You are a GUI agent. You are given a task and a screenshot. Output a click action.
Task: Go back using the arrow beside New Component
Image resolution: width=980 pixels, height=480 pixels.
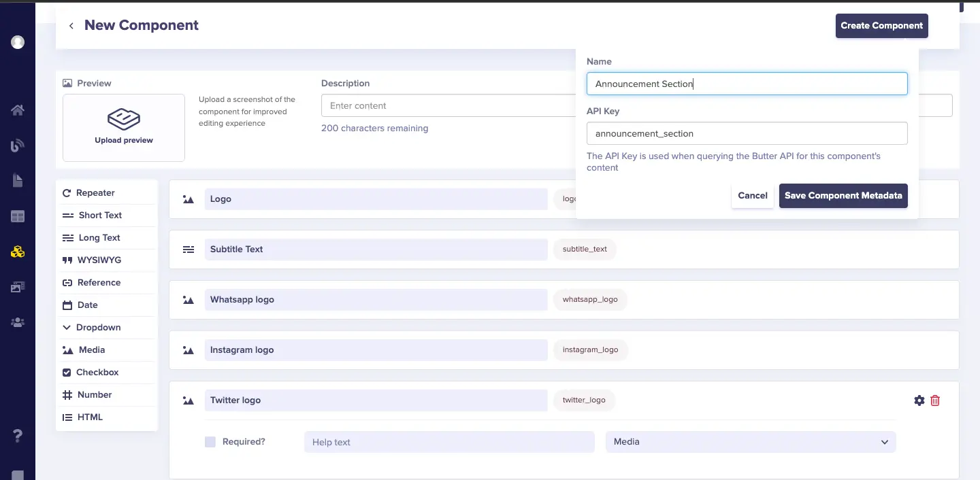click(71, 26)
